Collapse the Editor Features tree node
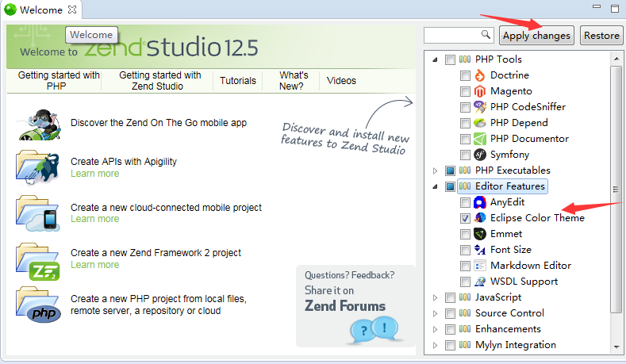Viewport: 626px width, 364px height. pos(435,186)
